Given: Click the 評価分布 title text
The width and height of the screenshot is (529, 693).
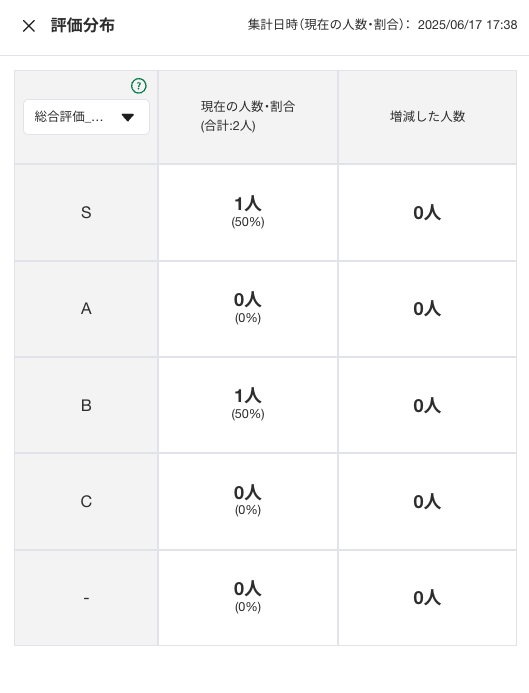Looking at the screenshot, I should click(83, 26).
